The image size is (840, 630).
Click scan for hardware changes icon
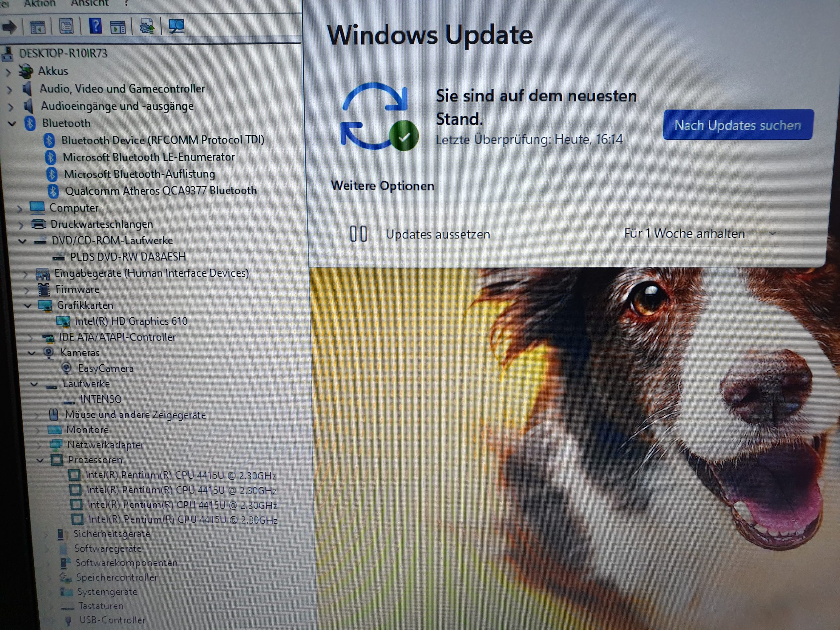click(x=177, y=26)
